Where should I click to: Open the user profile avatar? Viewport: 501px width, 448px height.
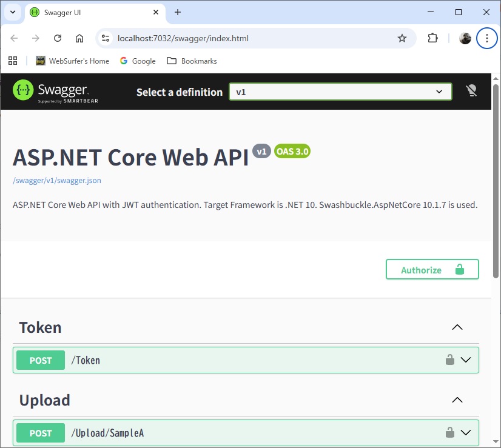[465, 38]
